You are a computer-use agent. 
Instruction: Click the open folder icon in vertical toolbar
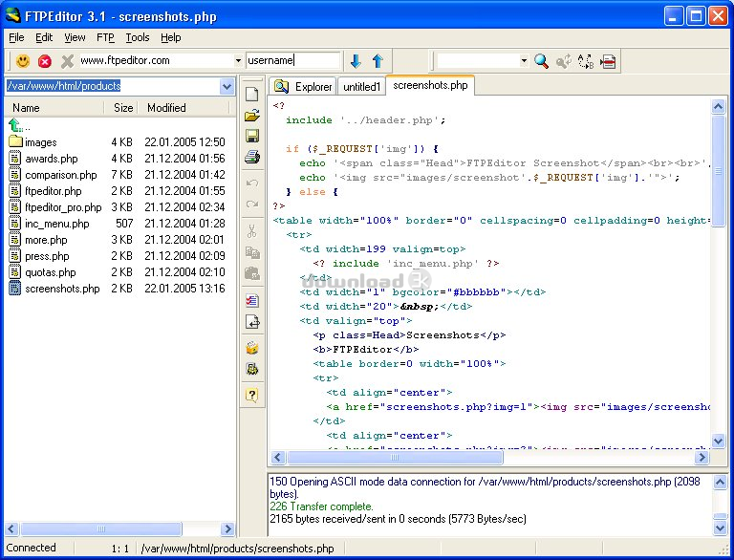tap(252, 115)
